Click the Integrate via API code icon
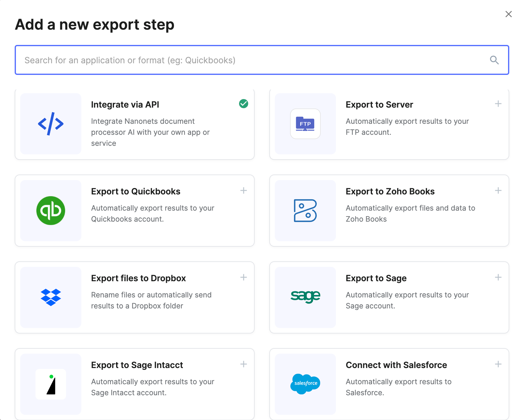This screenshot has height=420, width=527. (51, 124)
